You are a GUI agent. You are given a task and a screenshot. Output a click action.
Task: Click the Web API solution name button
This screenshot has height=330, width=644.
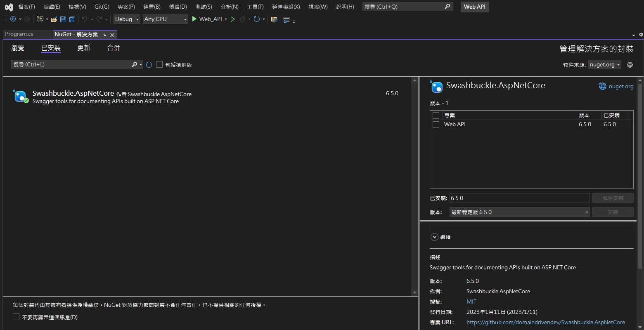475,7
